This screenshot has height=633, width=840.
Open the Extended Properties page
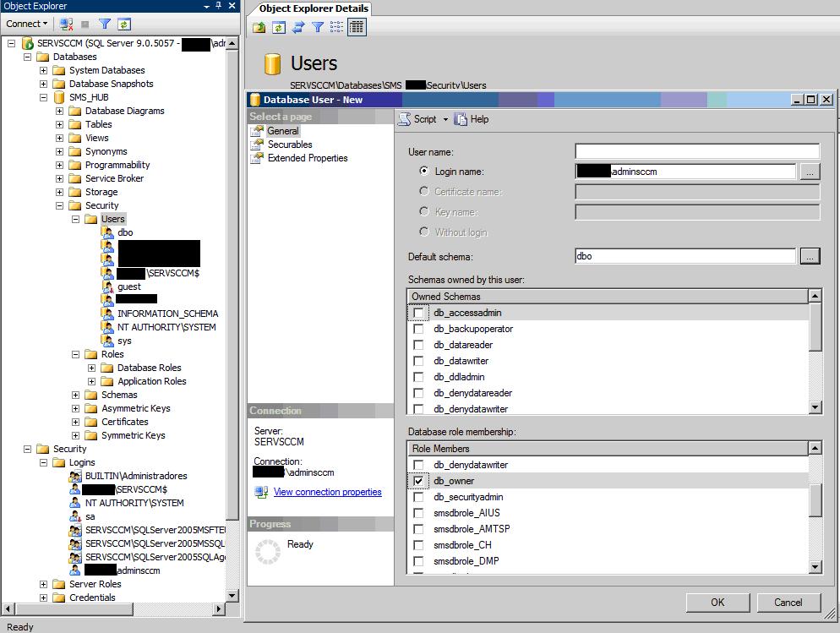click(308, 157)
